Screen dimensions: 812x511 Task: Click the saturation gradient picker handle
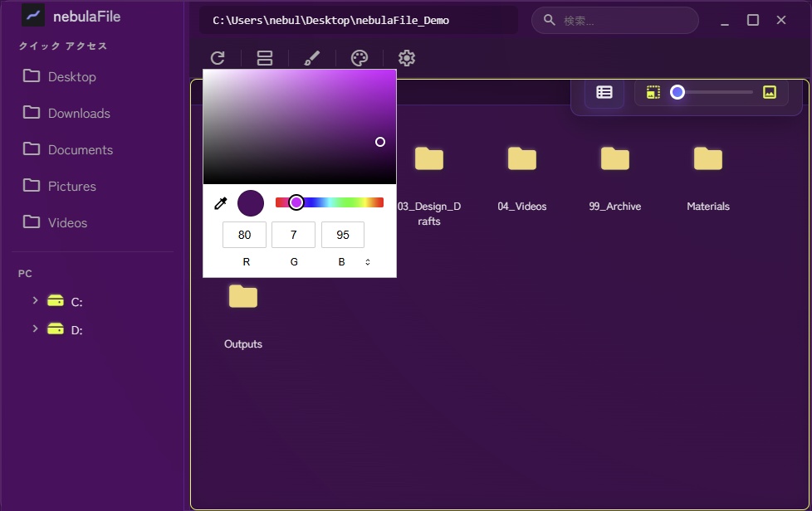[380, 142]
